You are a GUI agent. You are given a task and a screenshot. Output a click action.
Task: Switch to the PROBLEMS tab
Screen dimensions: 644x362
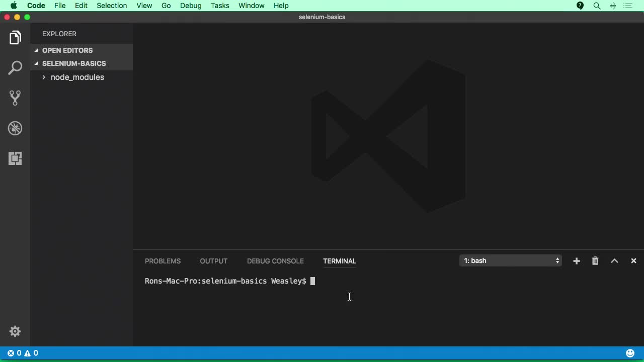click(x=163, y=261)
